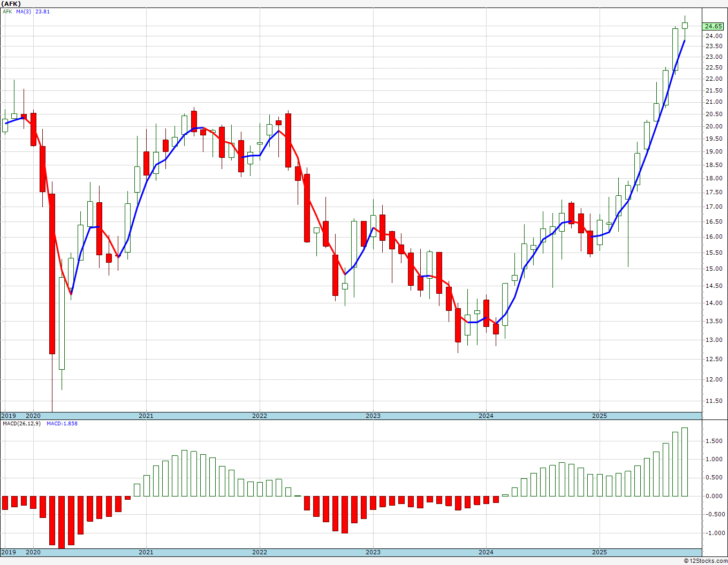The width and height of the screenshot is (728, 565).
Task: Click the AFK ticker title text
Action: coord(11,4)
